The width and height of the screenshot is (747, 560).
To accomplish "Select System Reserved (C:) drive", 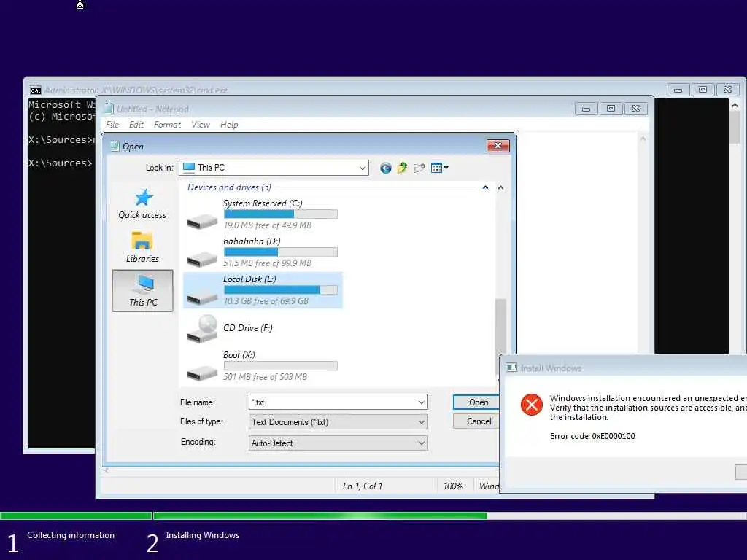I will coord(262,214).
